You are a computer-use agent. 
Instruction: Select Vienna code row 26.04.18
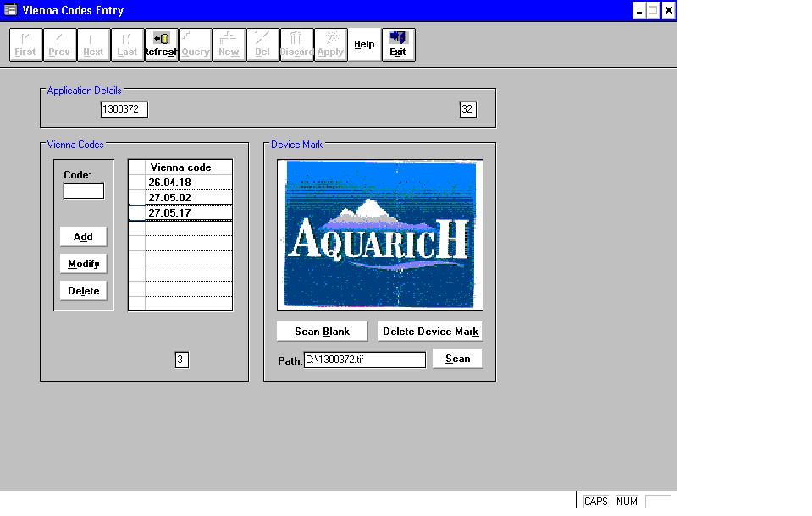click(x=188, y=183)
